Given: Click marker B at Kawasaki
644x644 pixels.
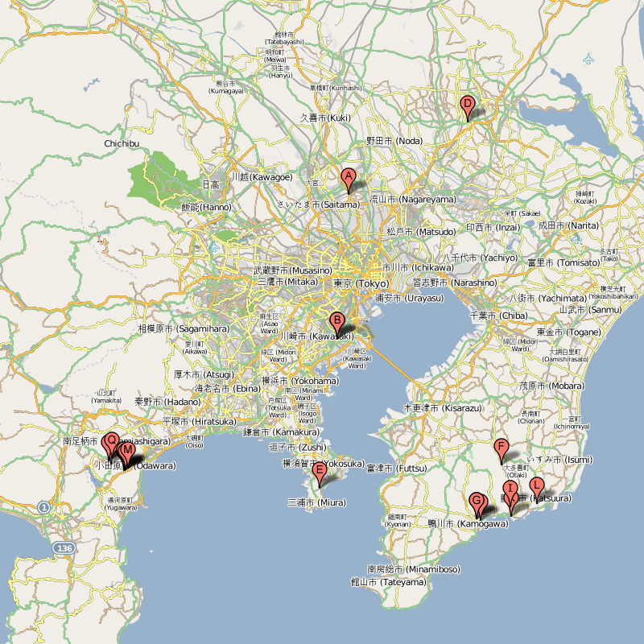Looking at the screenshot, I should pyautogui.click(x=336, y=320).
